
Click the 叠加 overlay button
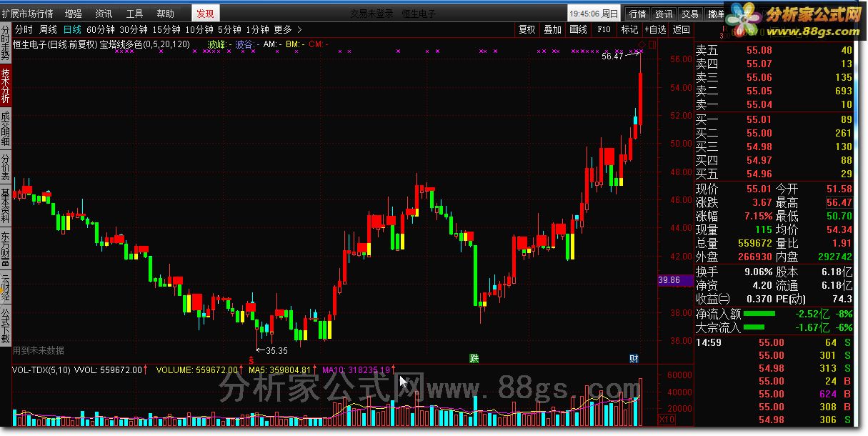[553, 29]
